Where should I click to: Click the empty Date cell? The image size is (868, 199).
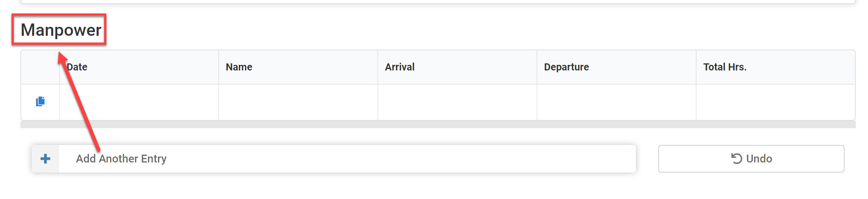point(139,102)
